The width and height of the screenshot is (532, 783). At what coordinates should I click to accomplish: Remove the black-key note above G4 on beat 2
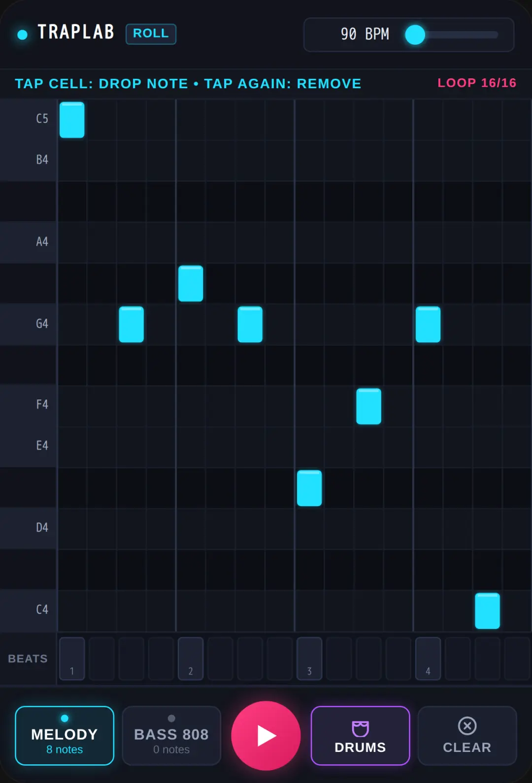[191, 283]
